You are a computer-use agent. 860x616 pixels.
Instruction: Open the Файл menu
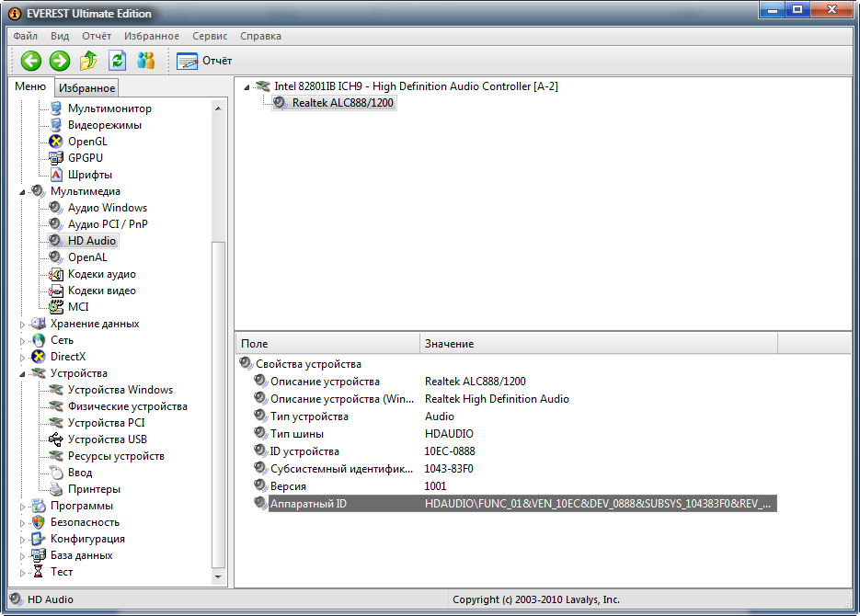coord(25,36)
